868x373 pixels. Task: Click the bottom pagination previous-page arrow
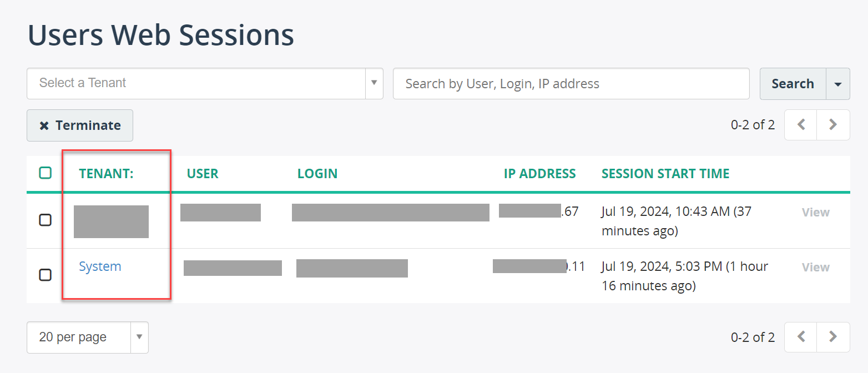pos(800,337)
